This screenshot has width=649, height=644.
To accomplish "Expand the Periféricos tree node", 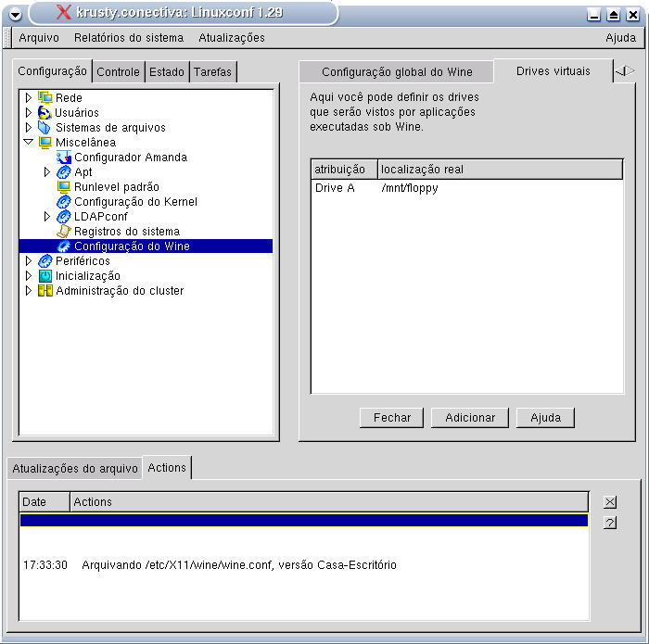I will tap(28, 260).
